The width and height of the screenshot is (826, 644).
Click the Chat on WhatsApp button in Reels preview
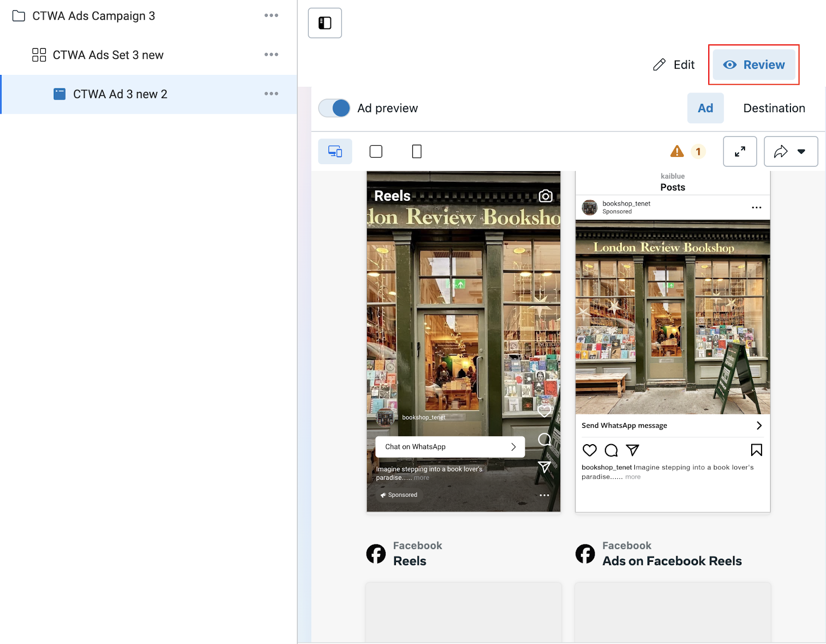point(450,447)
